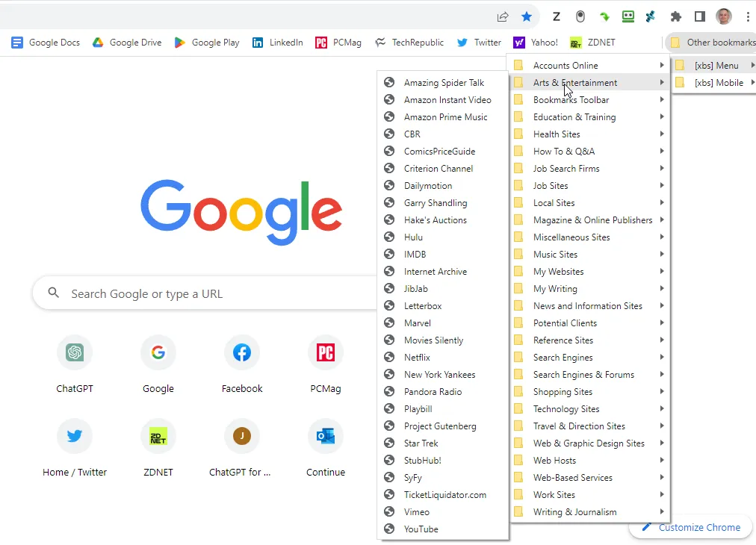Image resolution: width=756 pixels, height=545 pixels.
Task: Expand the Other bookmarks folder
Action: [713, 43]
